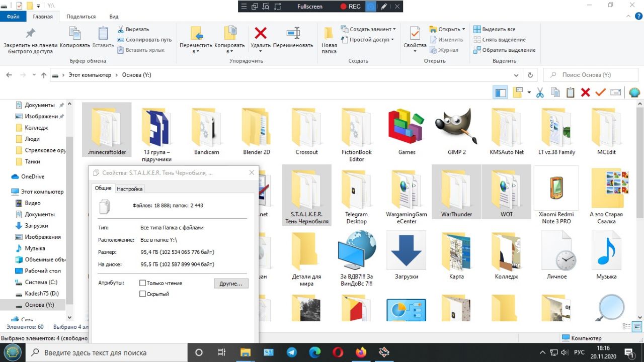Click the red X icon in the quick toolbar
This screenshot has height=362, width=644.
[x=585, y=93]
